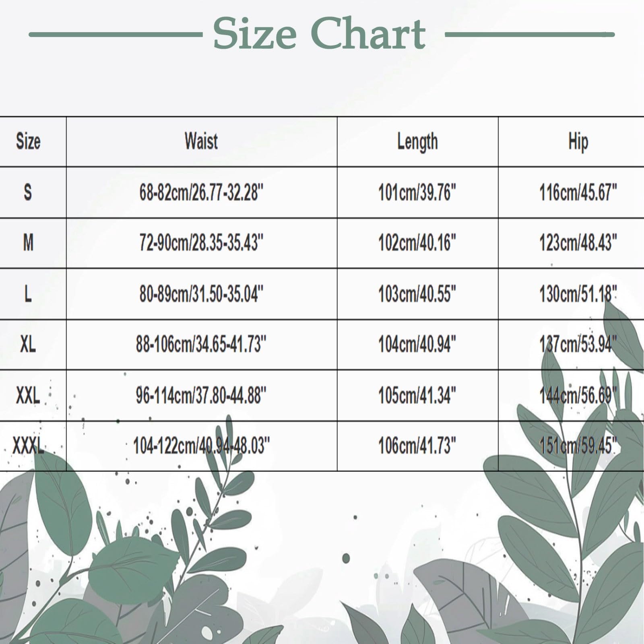644x644 pixels.
Task: Click the Size column header
Action: point(28,142)
